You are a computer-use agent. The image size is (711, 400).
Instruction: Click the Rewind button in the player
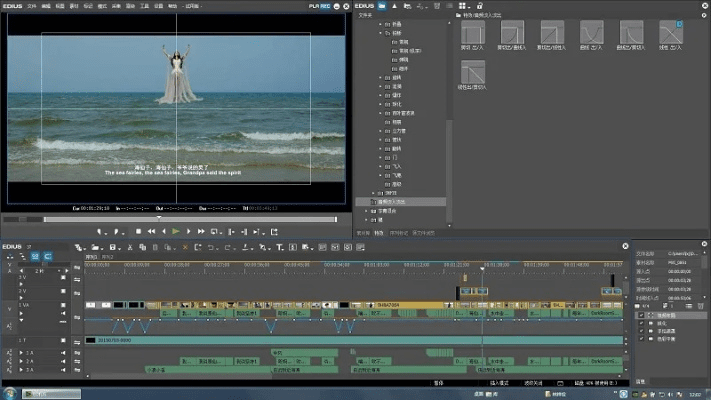click(150, 231)
